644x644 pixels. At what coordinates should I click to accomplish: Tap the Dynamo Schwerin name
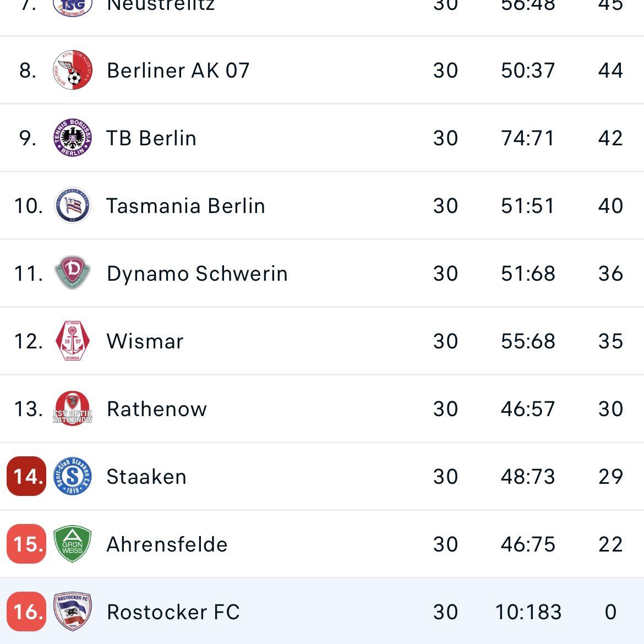coord(197,274)
